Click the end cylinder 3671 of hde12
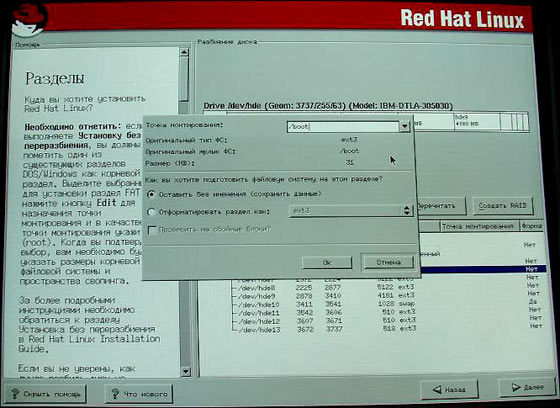 [x=334, y=321]
